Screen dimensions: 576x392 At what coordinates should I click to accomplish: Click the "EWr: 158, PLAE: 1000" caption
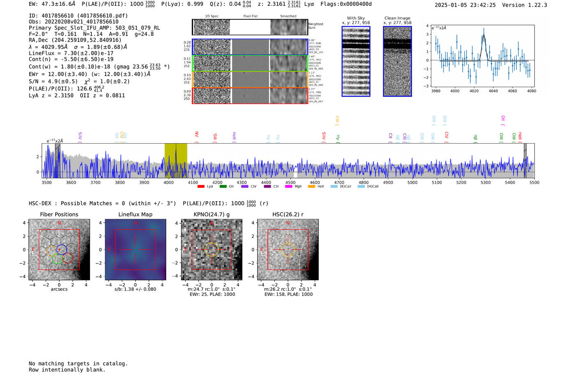[x=288, y=295]
